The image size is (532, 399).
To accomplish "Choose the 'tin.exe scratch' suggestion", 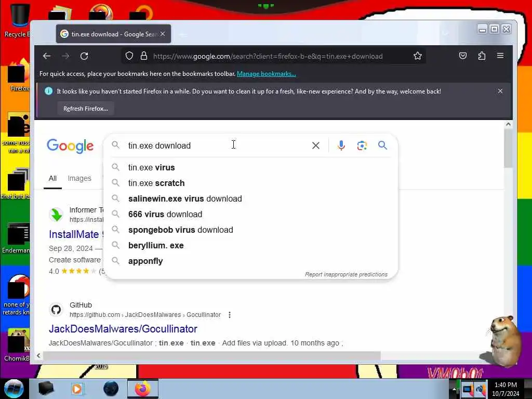I will [x=251, y=183].
